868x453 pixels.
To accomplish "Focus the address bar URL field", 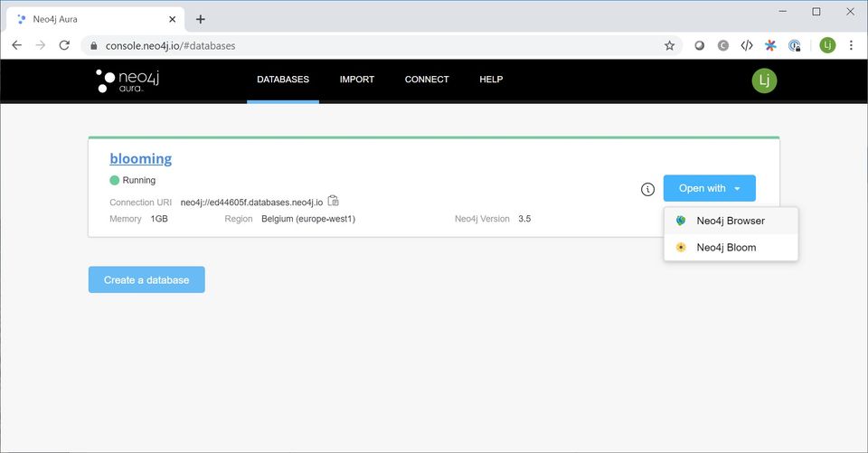I will tap(382, 46).
